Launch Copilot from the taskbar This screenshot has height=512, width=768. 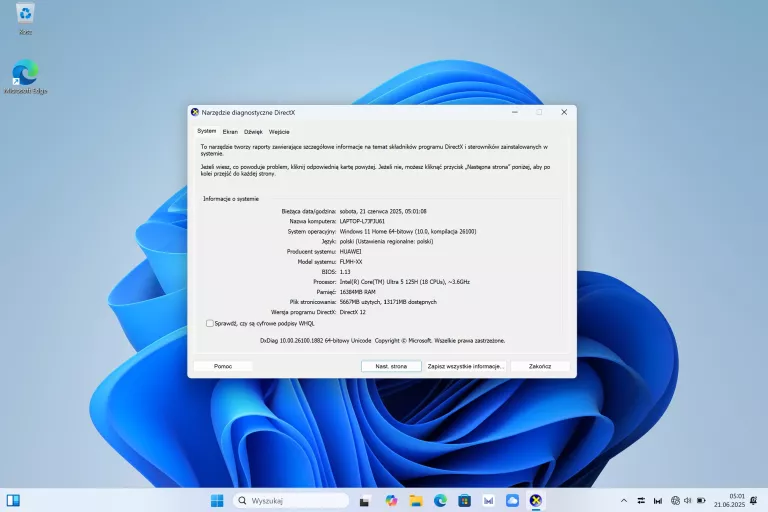pos(391,500)
